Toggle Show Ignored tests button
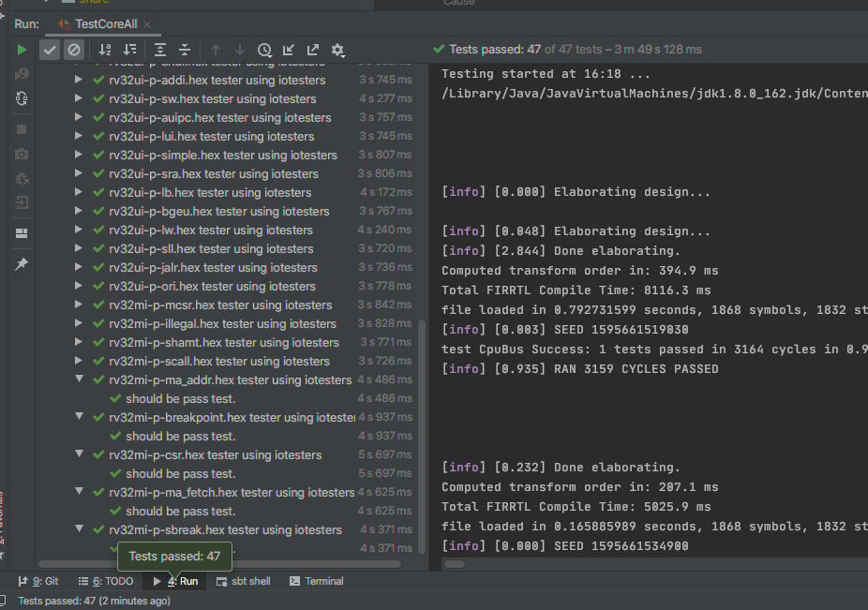 [x=74, y=50]
